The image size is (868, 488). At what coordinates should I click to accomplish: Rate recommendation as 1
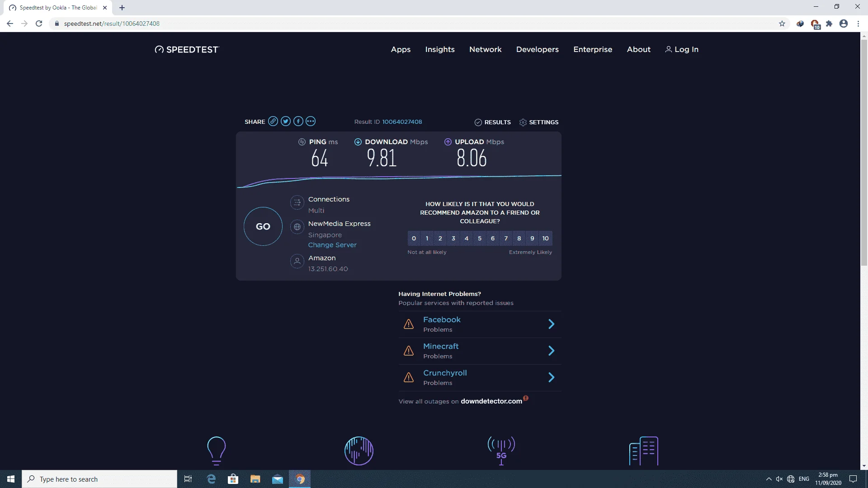pos(427,239)
